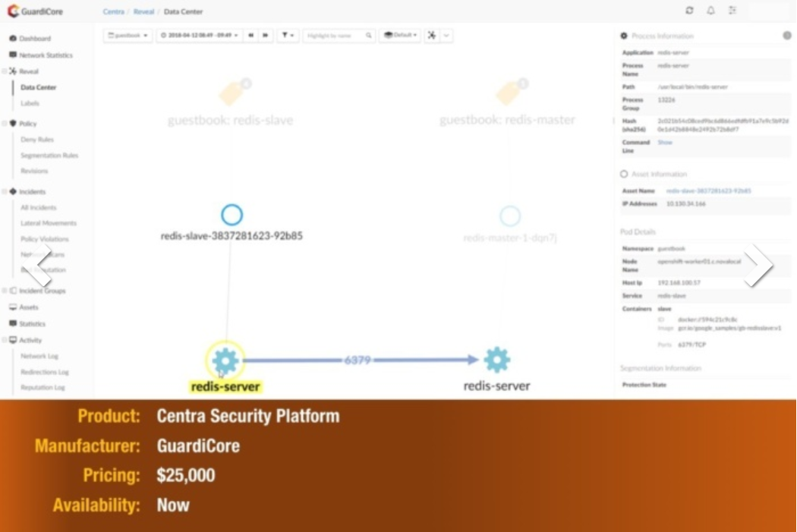Click the ports value 6379/TCP

click(691, 345)
